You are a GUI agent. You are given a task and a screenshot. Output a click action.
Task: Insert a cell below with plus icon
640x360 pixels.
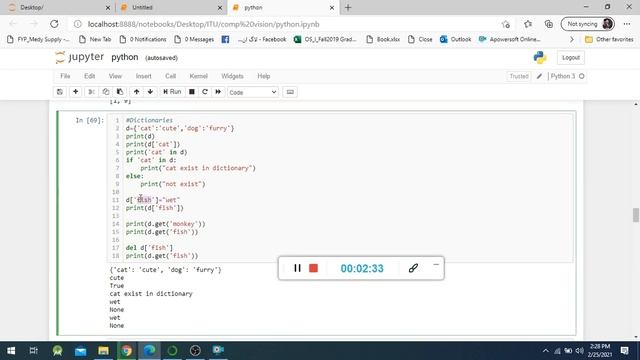[76, 92]
